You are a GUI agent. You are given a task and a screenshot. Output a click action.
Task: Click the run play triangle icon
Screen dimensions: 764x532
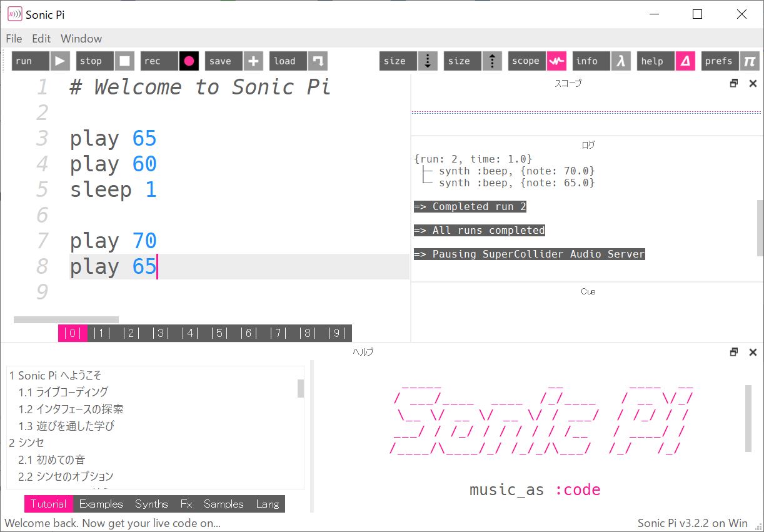(x=60, y=61)
